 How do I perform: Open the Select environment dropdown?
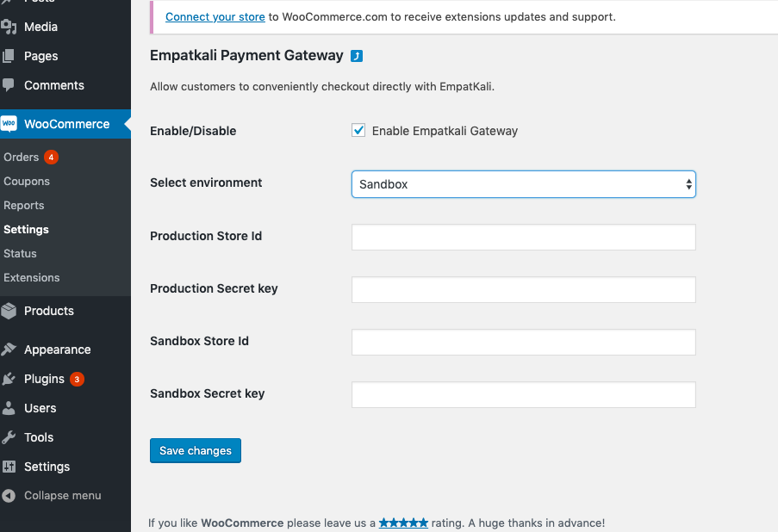click(524, 184)
